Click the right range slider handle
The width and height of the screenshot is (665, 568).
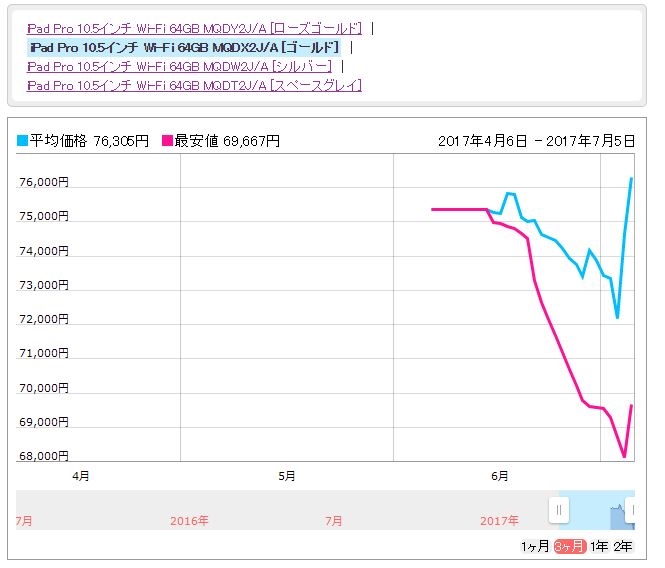click(631, 509)
